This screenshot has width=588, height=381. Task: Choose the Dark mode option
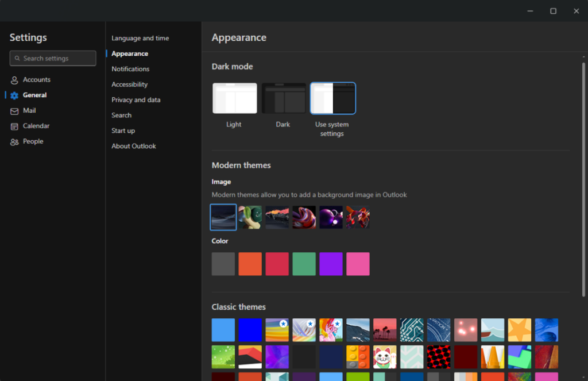(284, 98)
